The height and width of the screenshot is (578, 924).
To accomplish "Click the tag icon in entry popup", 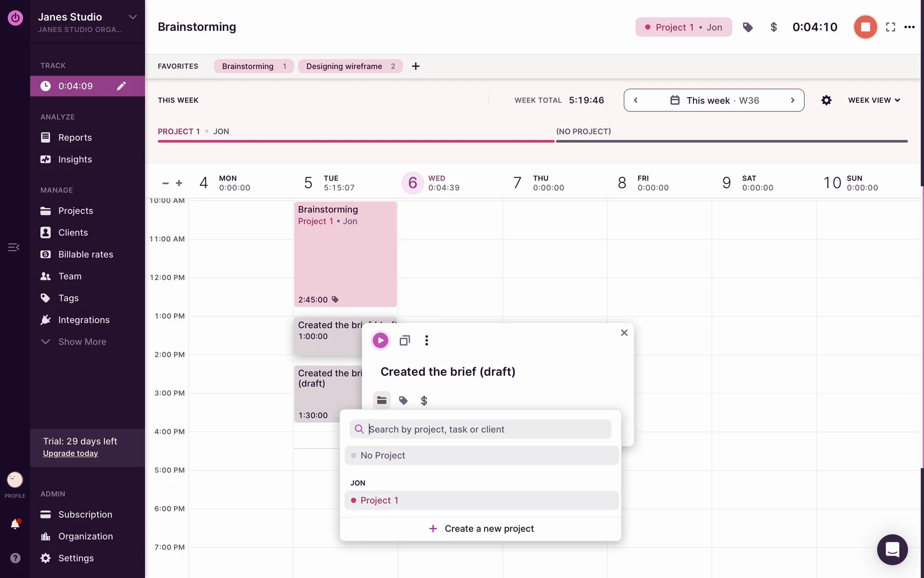I will pos(403,400).
